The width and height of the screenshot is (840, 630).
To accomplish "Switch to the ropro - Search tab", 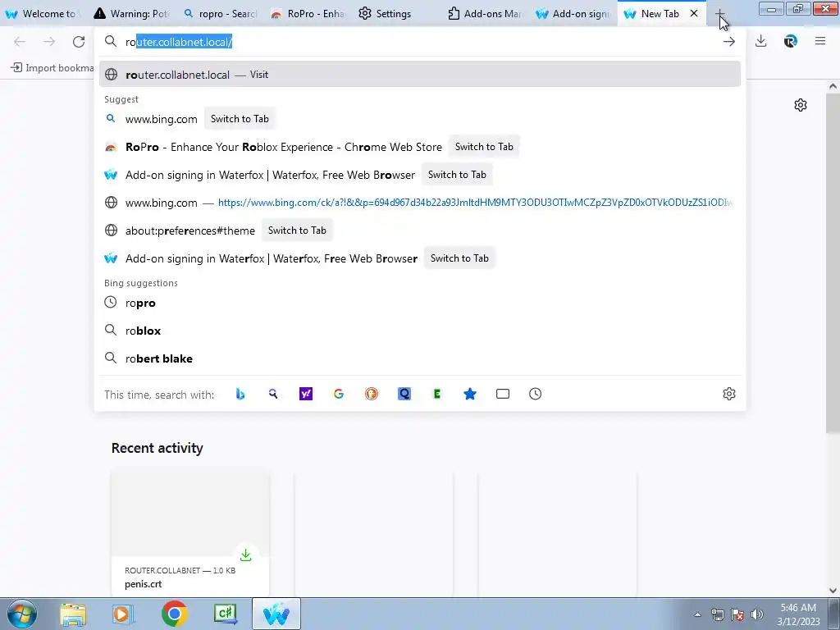I will [x=220, y=14].
